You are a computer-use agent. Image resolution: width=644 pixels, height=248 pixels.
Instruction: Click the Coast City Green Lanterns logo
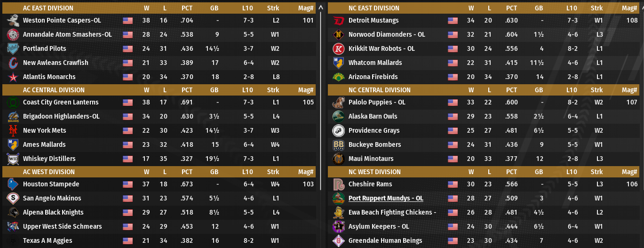(13, 102)
